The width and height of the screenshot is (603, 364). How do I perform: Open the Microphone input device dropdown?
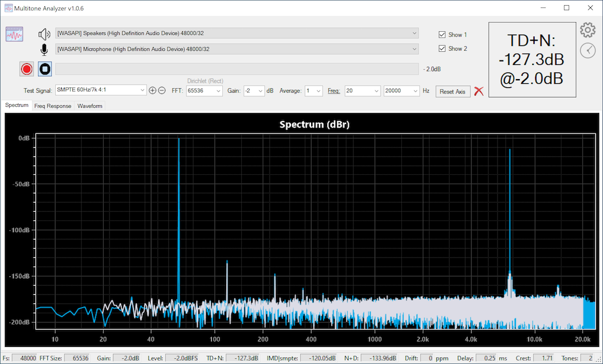(237, 49)
